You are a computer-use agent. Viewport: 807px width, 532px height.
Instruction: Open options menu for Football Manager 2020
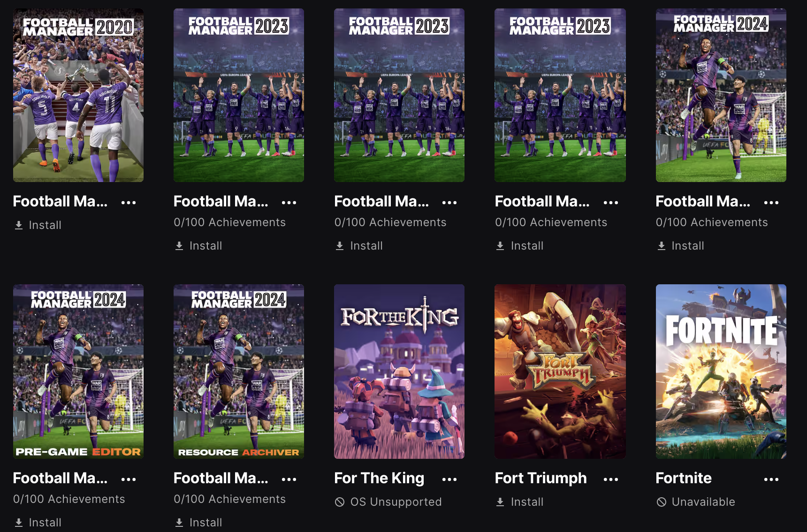tap(129, 203)
